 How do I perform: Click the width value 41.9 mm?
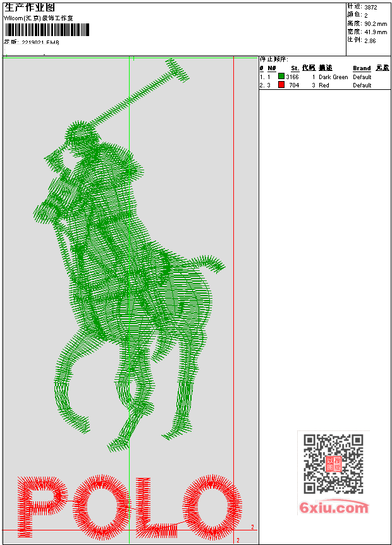[376, 32]
